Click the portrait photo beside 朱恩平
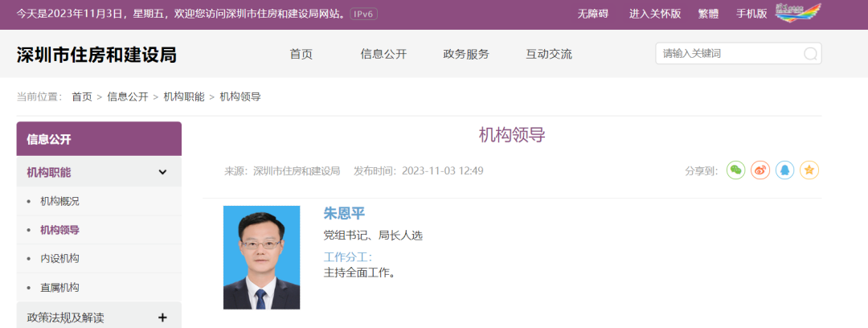Screen dimensions: 868x328 click(261, 257)
